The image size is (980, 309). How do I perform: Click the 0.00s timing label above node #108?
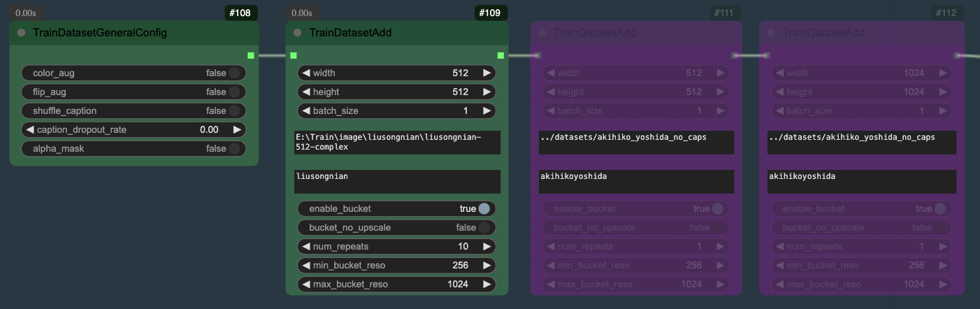(x=27, y=13)
